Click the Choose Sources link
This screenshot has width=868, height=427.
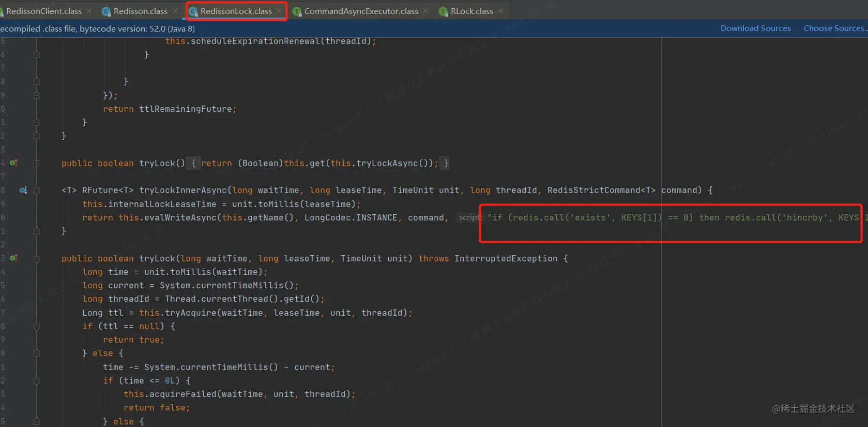tap(835, 28)
